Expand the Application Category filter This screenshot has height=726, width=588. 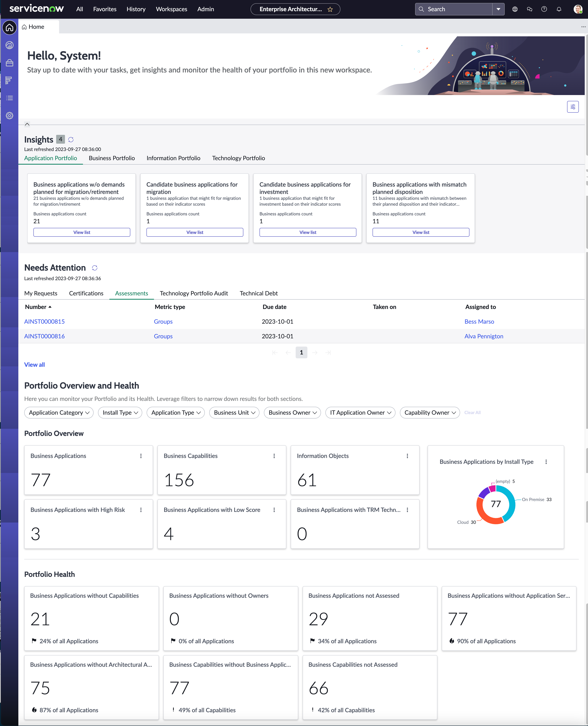click(59, 412)
